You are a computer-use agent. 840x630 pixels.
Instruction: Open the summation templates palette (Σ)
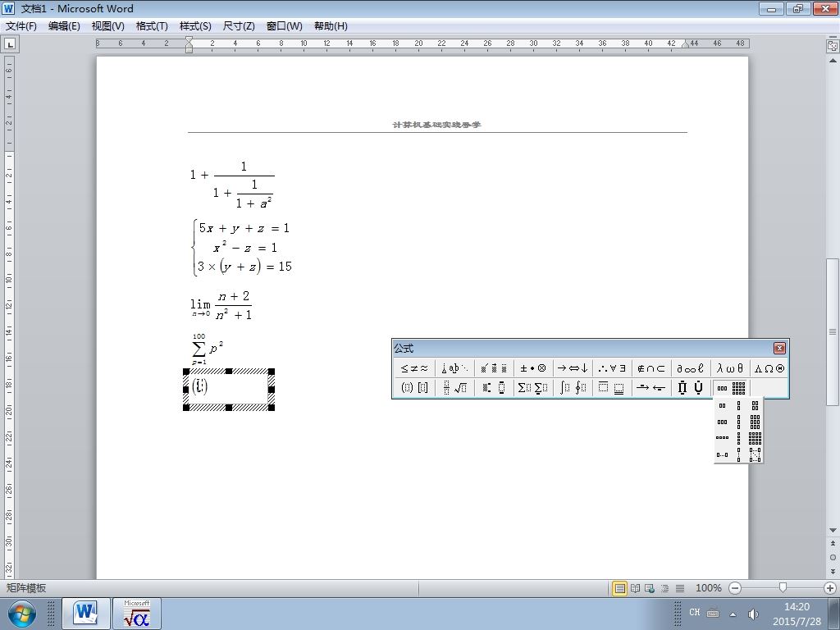pyautogui.click(x=533, y=388)
